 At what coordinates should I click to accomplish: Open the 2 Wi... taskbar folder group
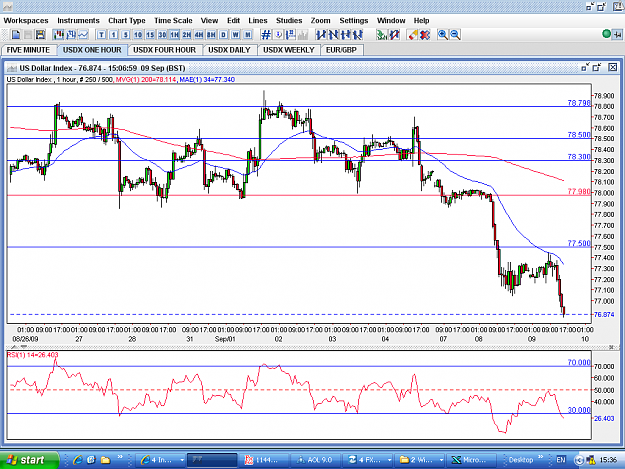pos(421,460)
